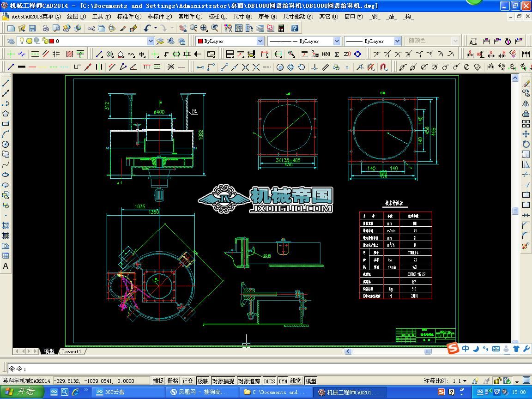Switch to the Layout1 tab
The height and width of the screenshot is (399, 532).
[72, 351]
